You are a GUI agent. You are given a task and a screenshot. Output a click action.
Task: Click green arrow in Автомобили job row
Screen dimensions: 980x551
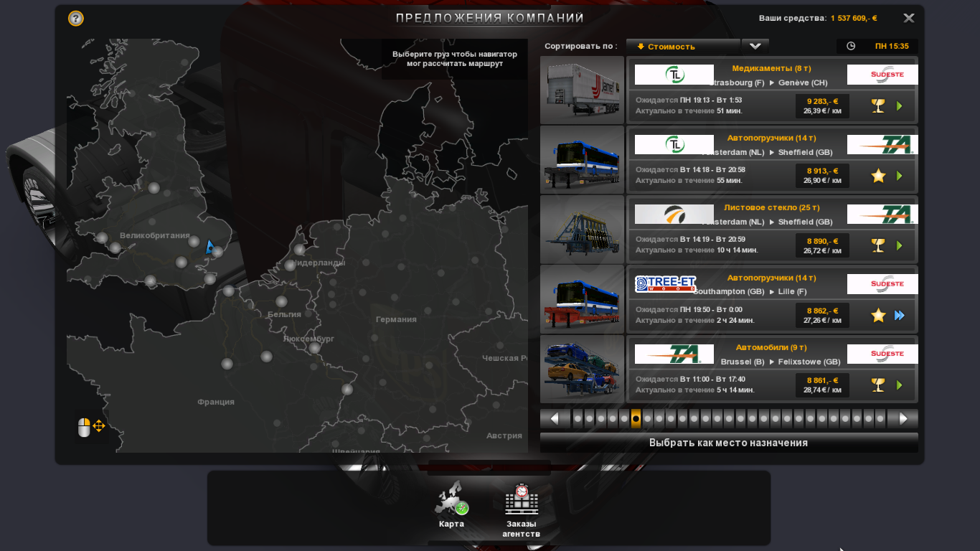click(x=900, y=385)
